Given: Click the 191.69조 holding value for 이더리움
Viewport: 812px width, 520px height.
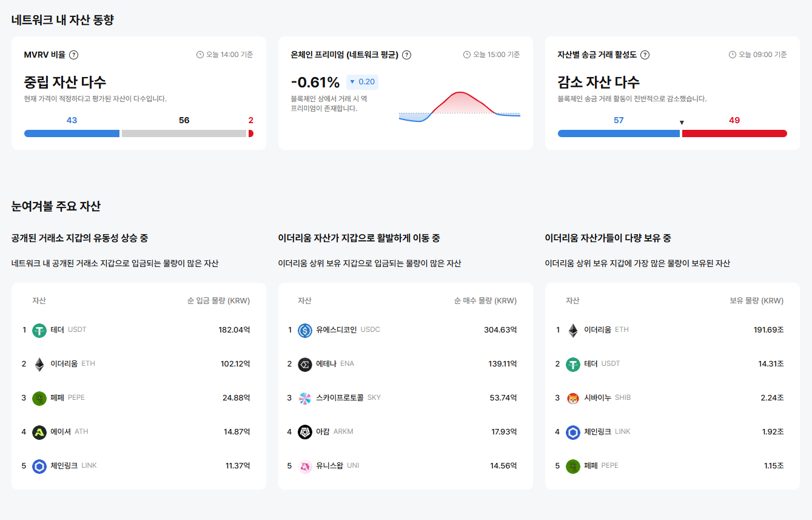Looking at the screenshot, I should click(768, 330).
